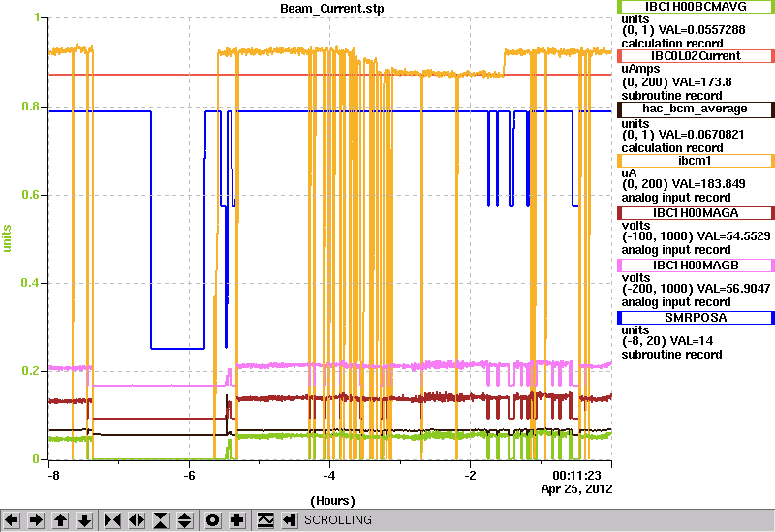Select the ibcm1 legend entry
Image resolution: width=775 pixels, height=532 pixels.
pyautogui.click(x=695, y=161)
